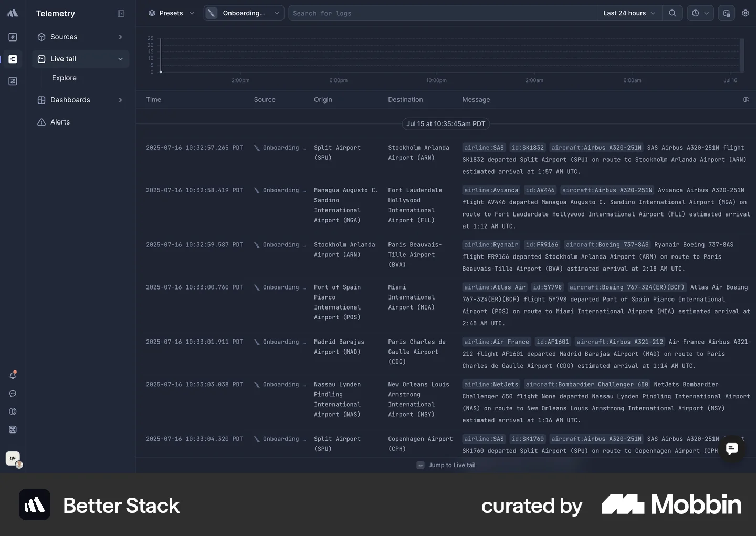Open user avatar menu

coord(13,459)
